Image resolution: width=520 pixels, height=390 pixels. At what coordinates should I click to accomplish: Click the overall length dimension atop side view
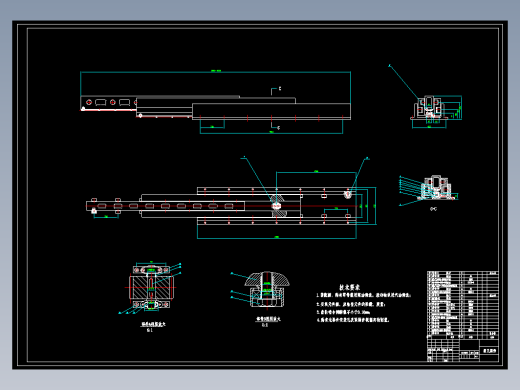(215, 71)
